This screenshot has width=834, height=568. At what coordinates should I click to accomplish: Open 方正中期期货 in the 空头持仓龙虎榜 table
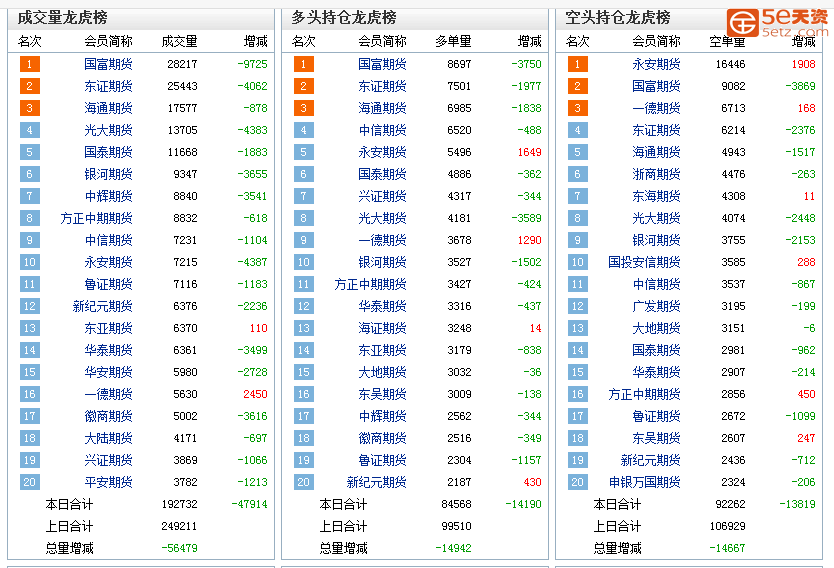click(x=644, y=394)
